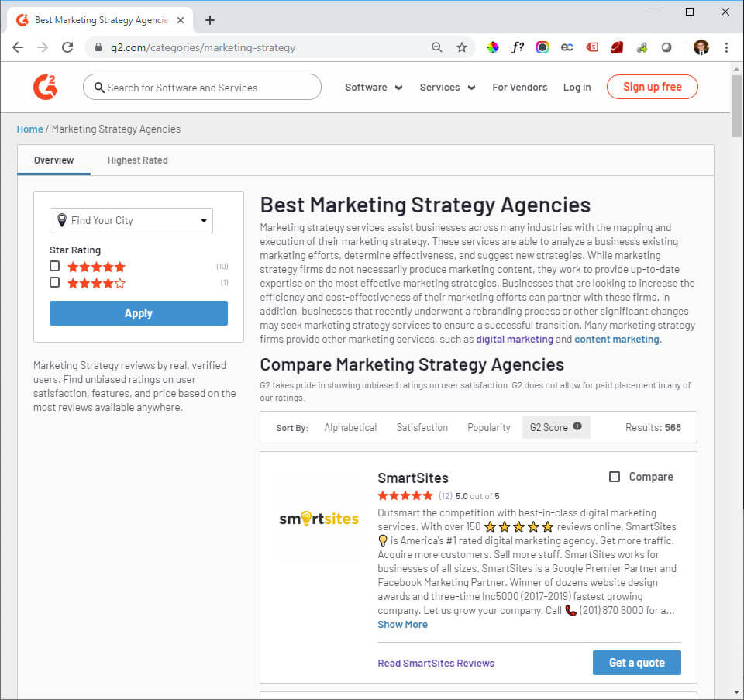744x700 pixels.
Task: Click the browser forward arrow
Action: click(43, 47)
